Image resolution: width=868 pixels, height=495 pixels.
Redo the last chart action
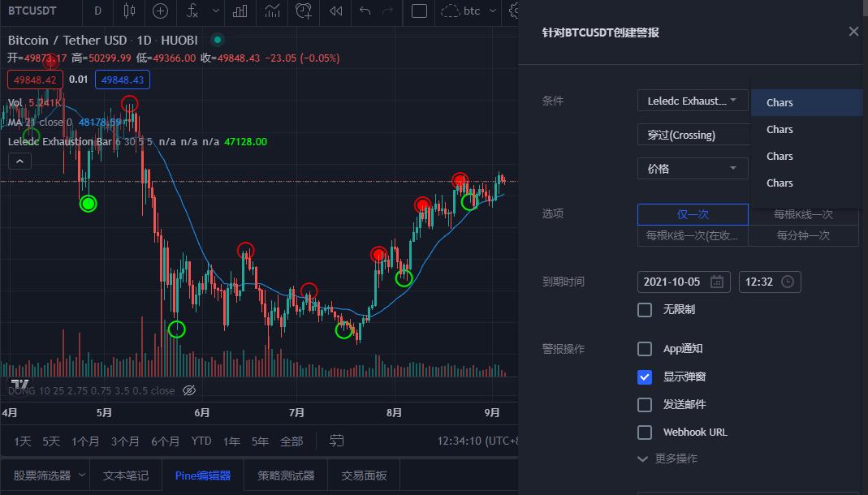[x=388, y=11]
